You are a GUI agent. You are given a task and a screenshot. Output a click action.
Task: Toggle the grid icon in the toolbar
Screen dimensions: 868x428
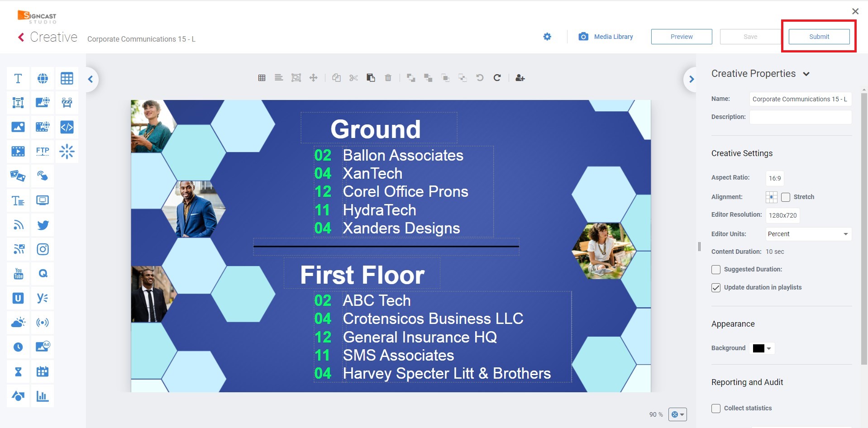click(262, 78)
